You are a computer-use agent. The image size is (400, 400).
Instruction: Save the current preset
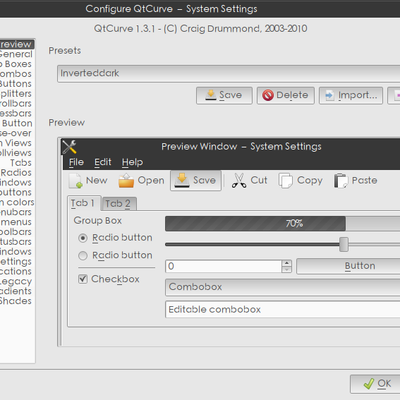pyautogui.click(x=224, y=96)
